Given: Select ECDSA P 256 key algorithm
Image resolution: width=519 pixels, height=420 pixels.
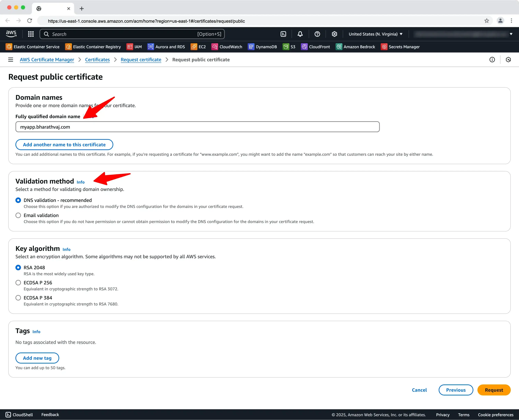Looking at the screenshot, I should coord(18,283).
